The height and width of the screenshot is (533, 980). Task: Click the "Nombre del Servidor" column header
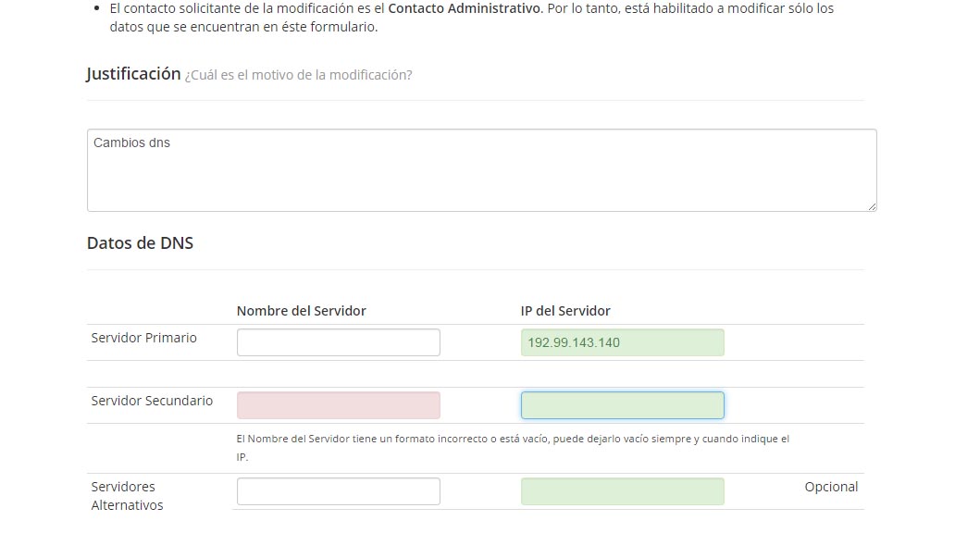(x=302, y=311)
